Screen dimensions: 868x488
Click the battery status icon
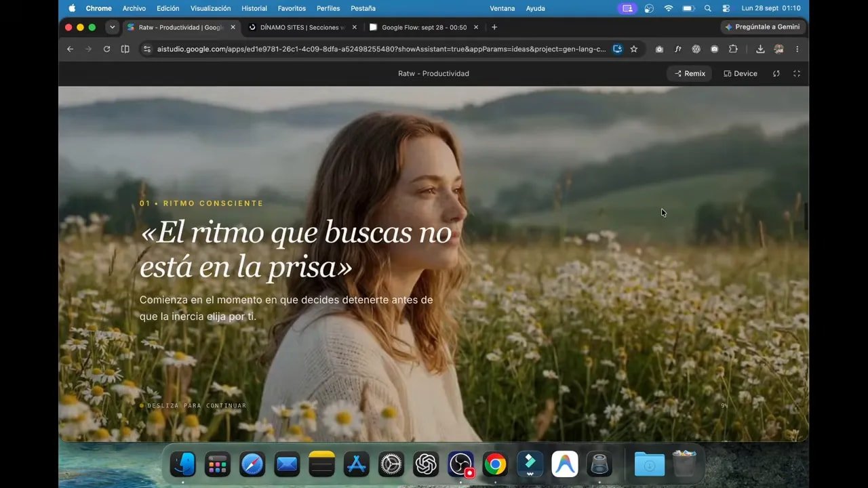coord(688,8)
